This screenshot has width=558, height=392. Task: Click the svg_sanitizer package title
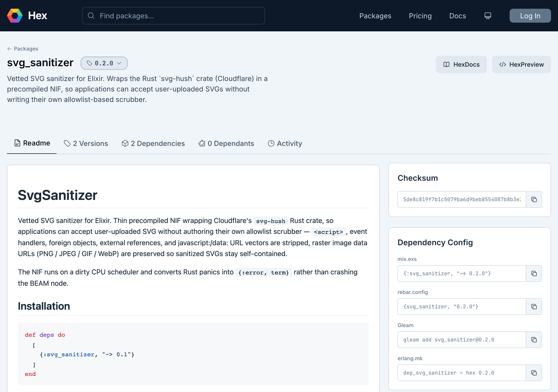coord(40,63)
